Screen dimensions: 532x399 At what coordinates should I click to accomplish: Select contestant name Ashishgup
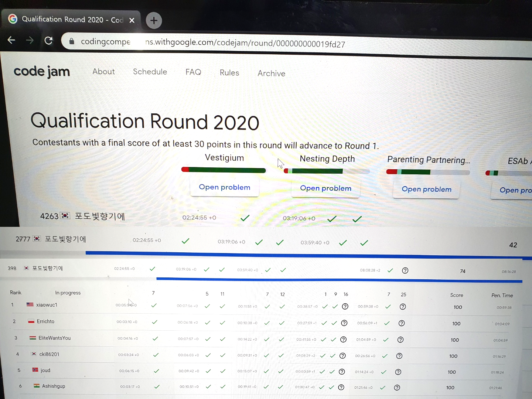(x=54, y=386)
